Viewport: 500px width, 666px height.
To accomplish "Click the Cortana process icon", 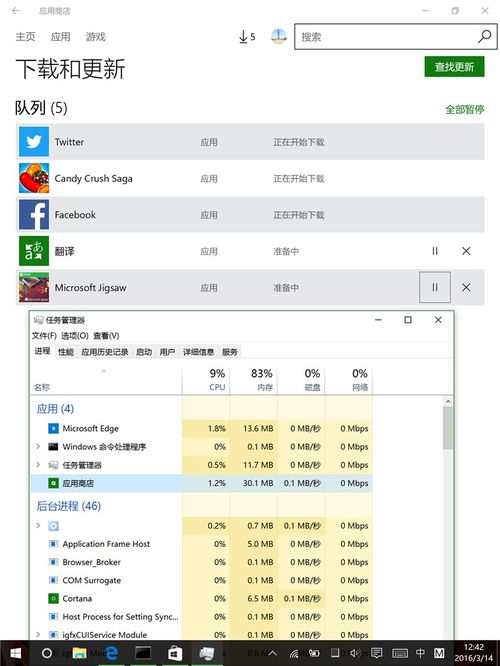I will pos(53,598).
